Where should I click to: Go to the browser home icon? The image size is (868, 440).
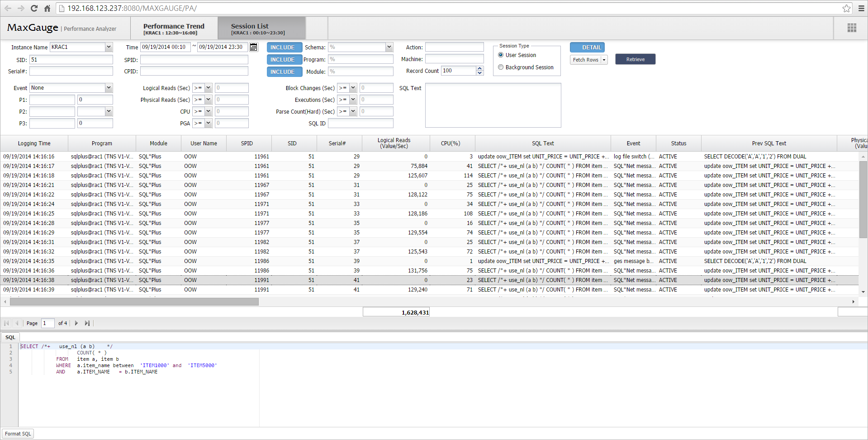click(x=47, y=8)
